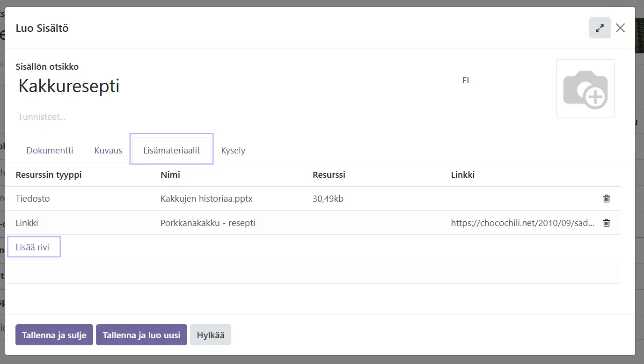This screenshot has width=644, height=364.
Task: Switch to the Dokumentti tab
Action: pyautogui.click(x=50, y=151)
